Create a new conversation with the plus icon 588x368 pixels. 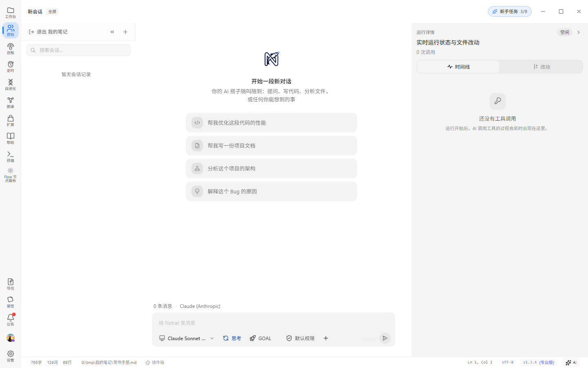pos(125,32)
